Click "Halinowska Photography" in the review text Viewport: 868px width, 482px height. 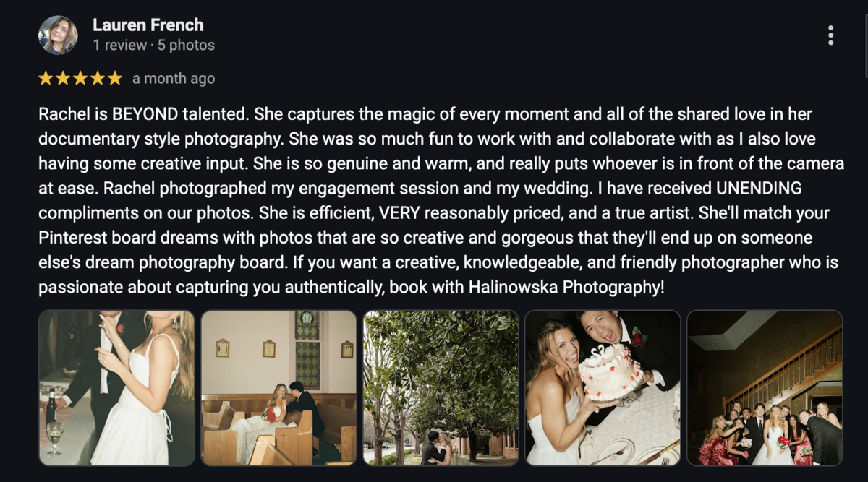click(565, 287)
